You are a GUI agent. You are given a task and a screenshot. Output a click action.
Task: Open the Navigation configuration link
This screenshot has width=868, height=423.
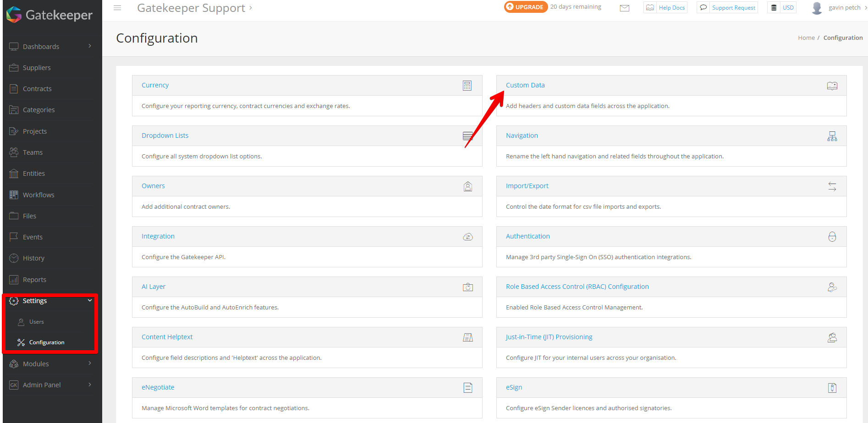click(522, 136)
